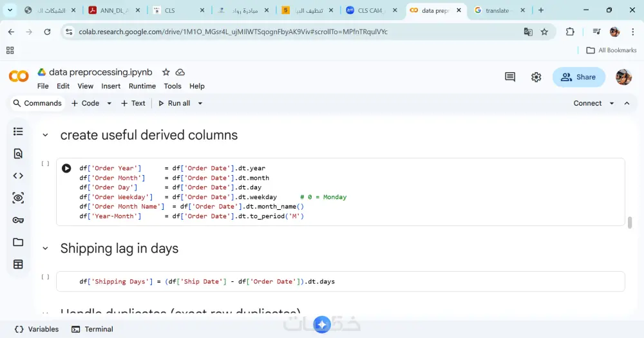Rename notebook title data preprocessing.ipynb

click(100, 72)
